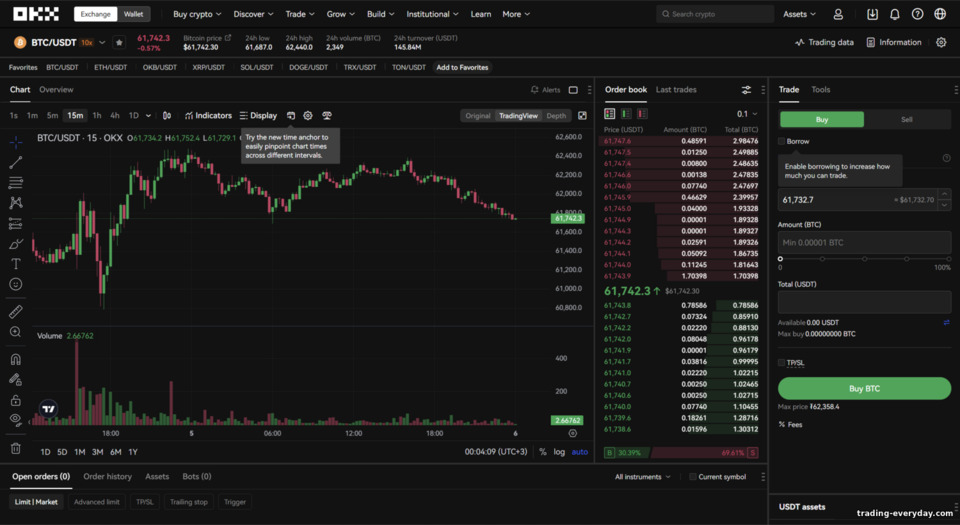Viewport: 960px width, 525px height.
Task: Expand the Discover menu
Action: 253,14
